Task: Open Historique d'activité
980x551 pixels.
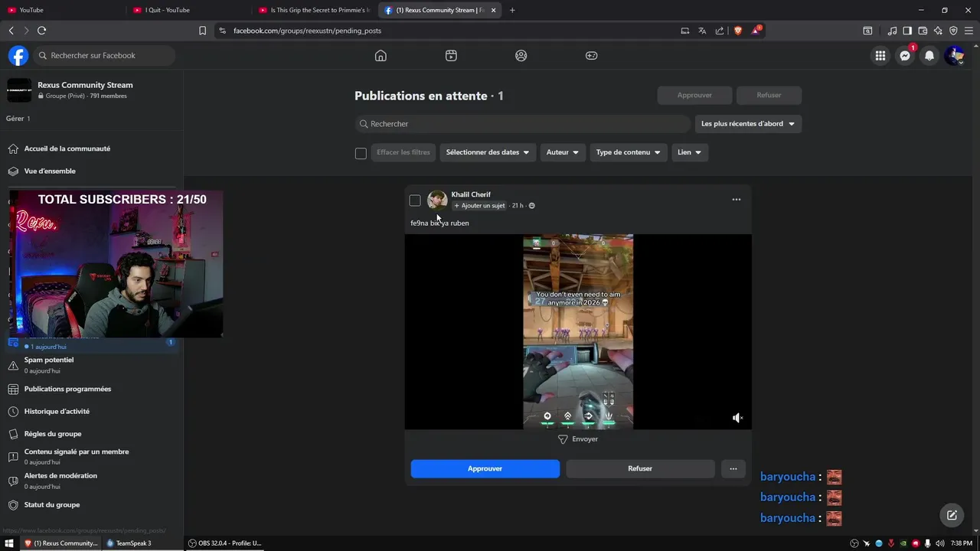Action: click(57, 411)
